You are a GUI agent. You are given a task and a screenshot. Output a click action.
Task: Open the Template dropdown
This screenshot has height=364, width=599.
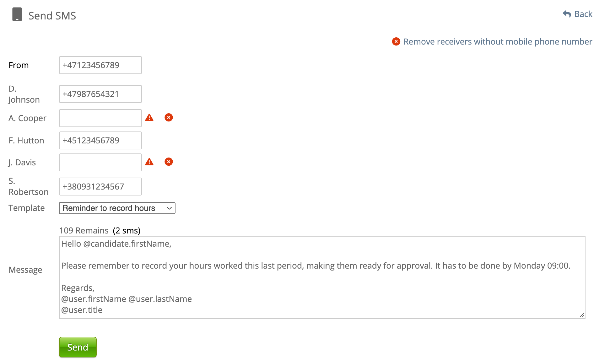pyautogui.click(x=117, y=208)
